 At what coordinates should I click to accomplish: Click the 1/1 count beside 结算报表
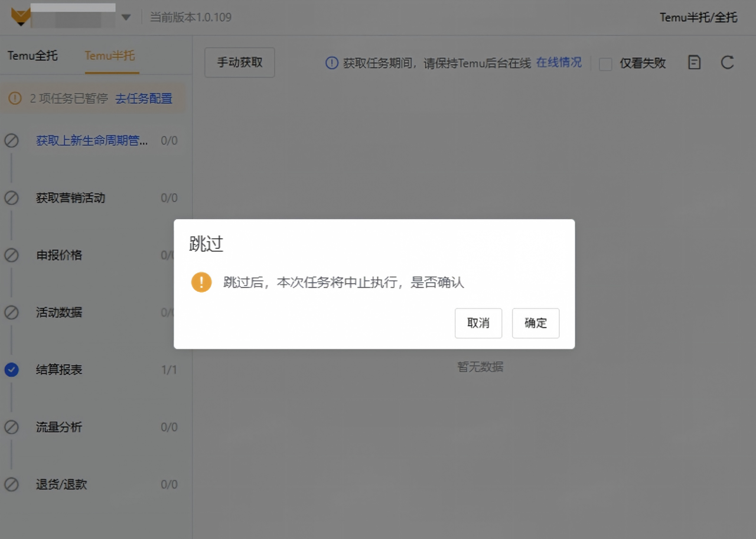click(170, 370)
